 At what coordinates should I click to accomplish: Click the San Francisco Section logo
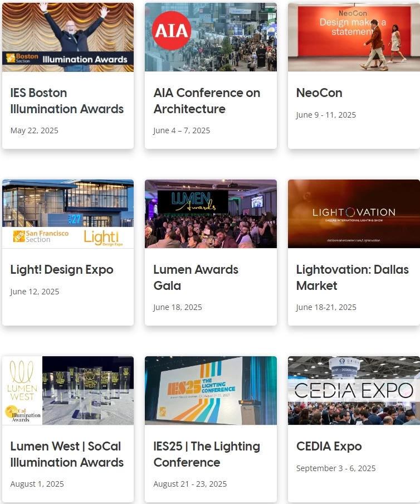pos(41,236)
